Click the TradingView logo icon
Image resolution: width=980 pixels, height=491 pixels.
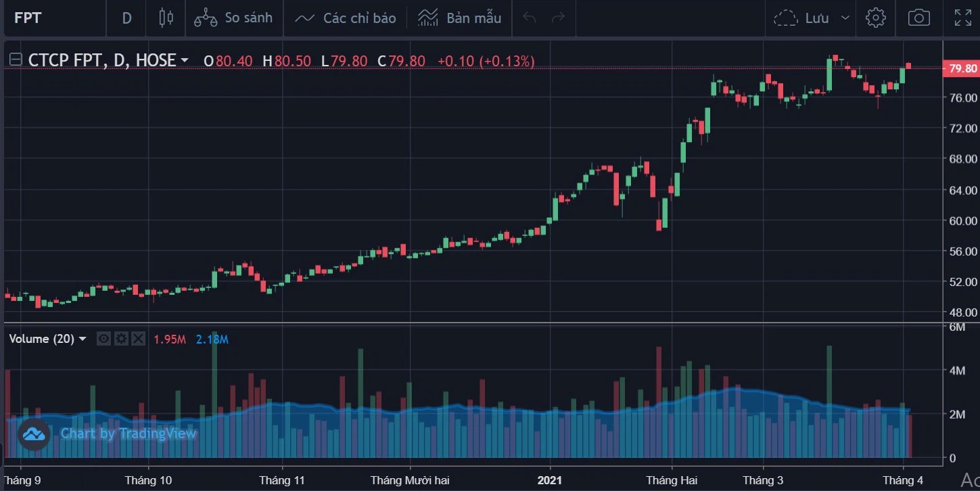point(33,434)
